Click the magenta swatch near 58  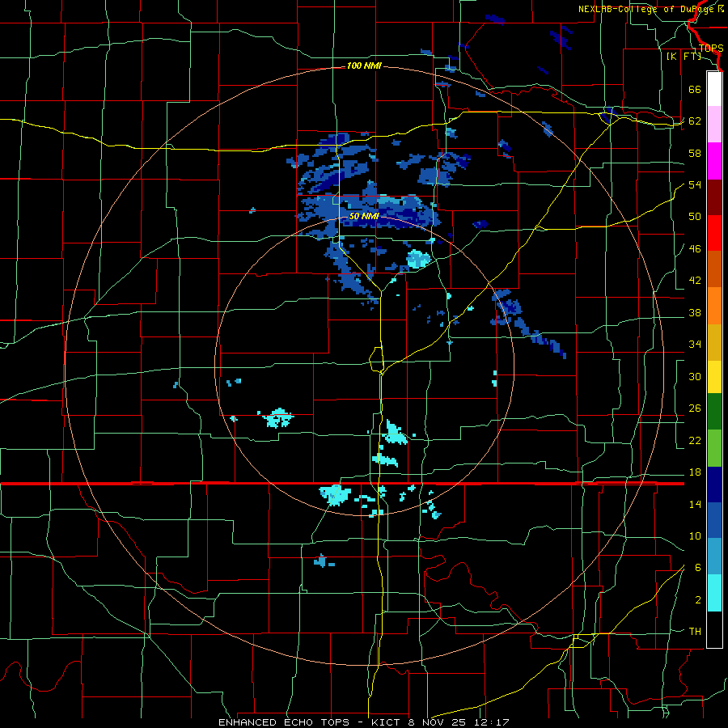point(714,161)
